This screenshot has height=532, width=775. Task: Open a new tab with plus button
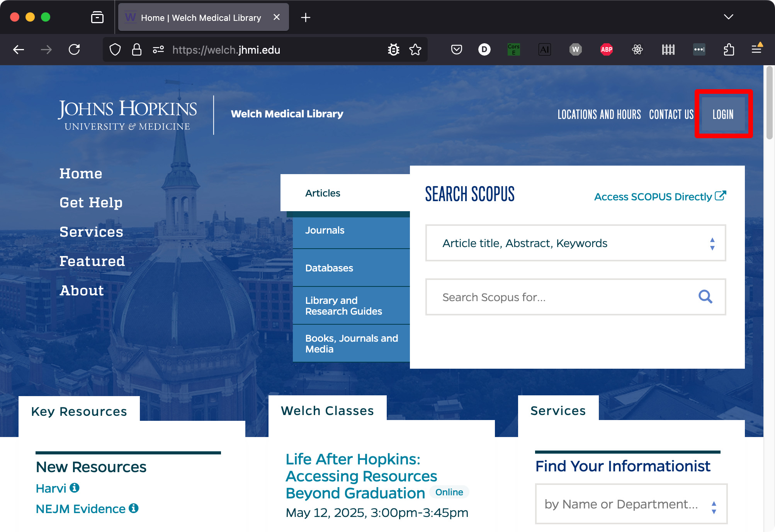coord(306,17)
